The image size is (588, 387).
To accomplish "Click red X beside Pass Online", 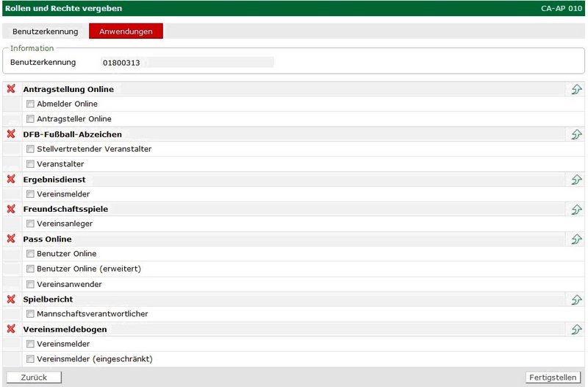I will coord(11,239).
